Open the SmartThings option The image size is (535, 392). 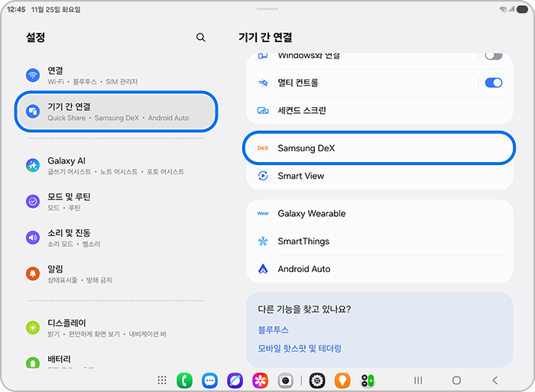coord(379,241)
